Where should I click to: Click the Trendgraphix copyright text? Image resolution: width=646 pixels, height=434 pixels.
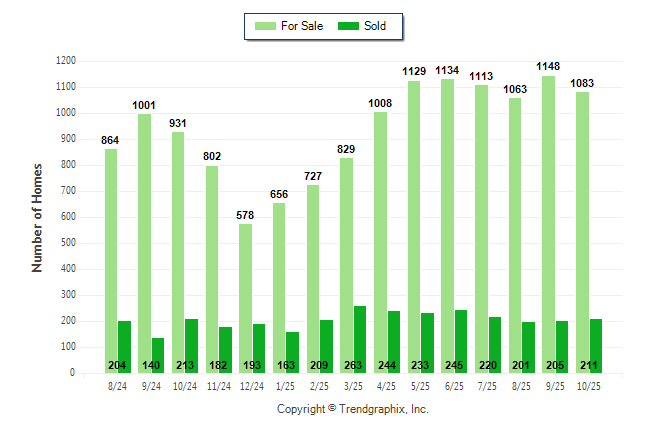click(352, 410)
